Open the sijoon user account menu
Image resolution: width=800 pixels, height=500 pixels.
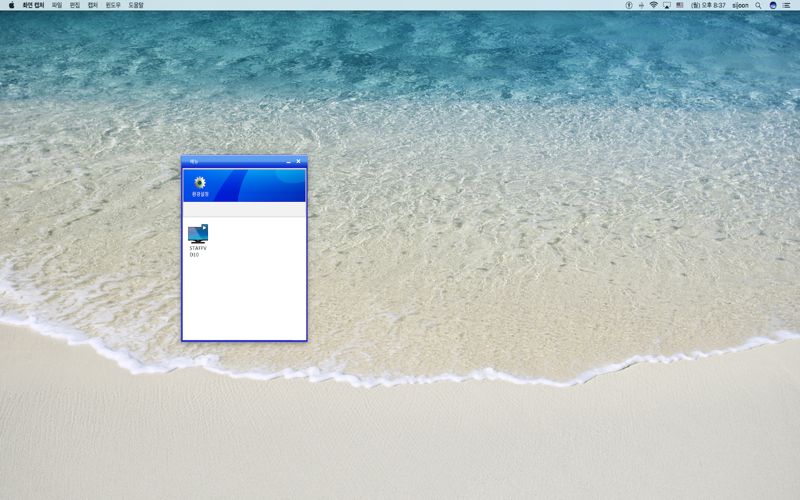[740, 5]
